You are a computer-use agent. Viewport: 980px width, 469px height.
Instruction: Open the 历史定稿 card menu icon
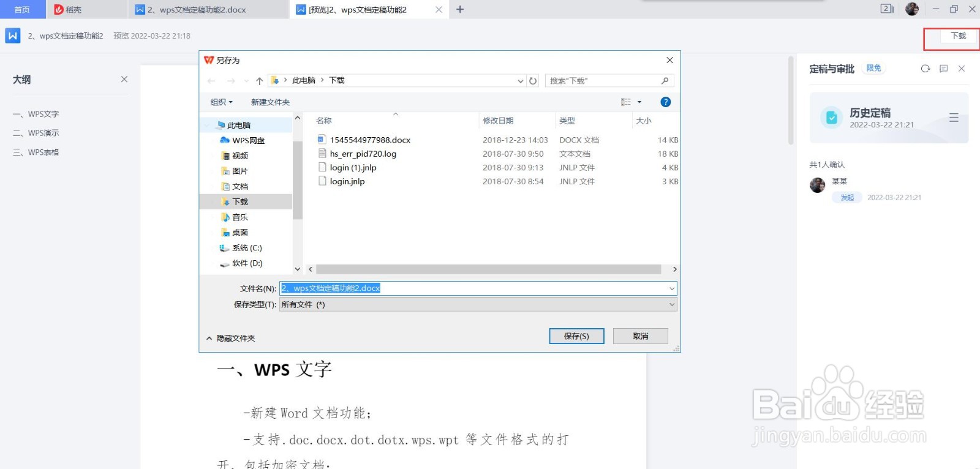954,118
